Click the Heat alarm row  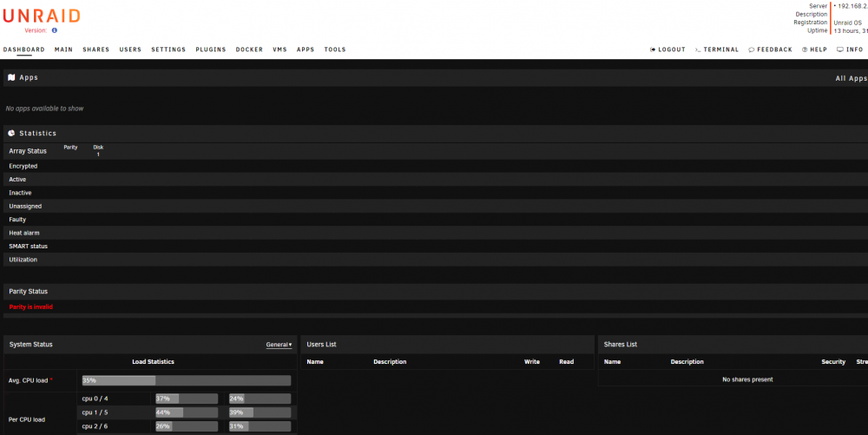pyautogui.click(x=436, y=233)
